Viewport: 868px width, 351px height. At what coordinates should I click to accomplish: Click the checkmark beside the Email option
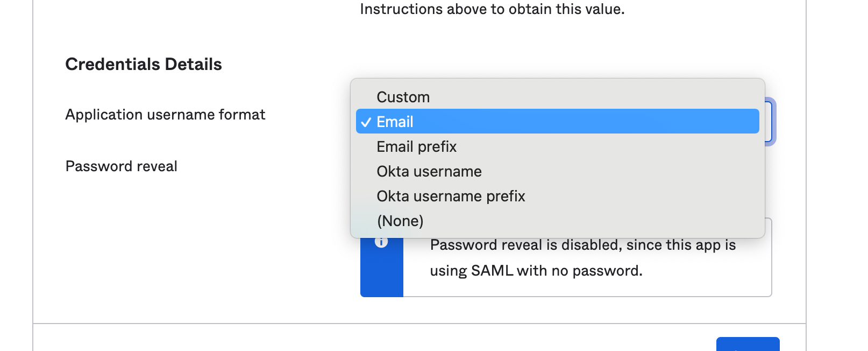pyautogui.click(x=366, y=122)
